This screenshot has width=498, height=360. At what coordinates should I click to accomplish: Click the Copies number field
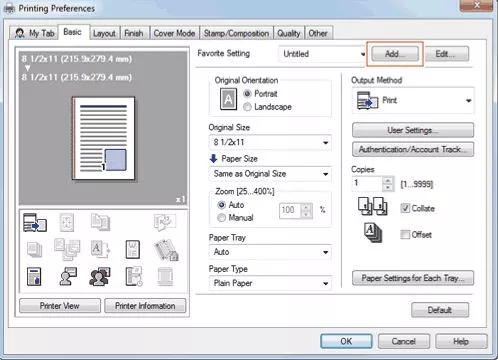pyautogui.click(x=367, y=184)
